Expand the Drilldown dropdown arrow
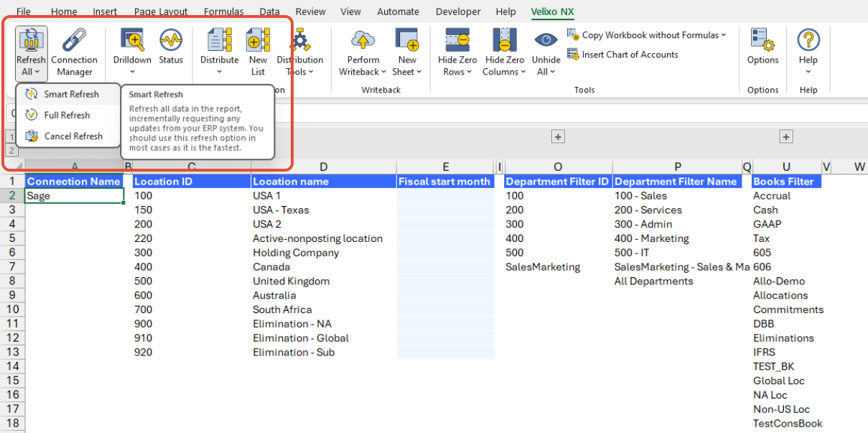Viewport: 868px width, 433px height. tap(133, 72)
